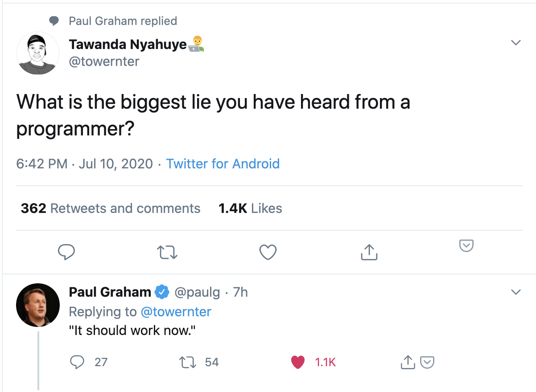Save main tweet to Pocket

point(466,245)
